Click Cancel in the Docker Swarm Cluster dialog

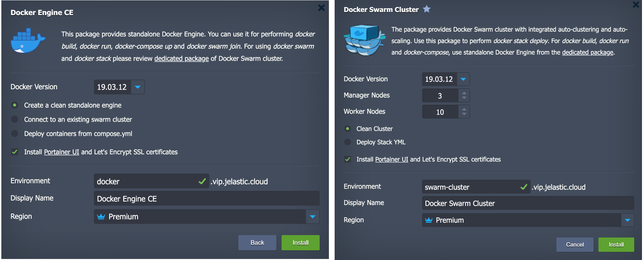click(x=575, y=245)
